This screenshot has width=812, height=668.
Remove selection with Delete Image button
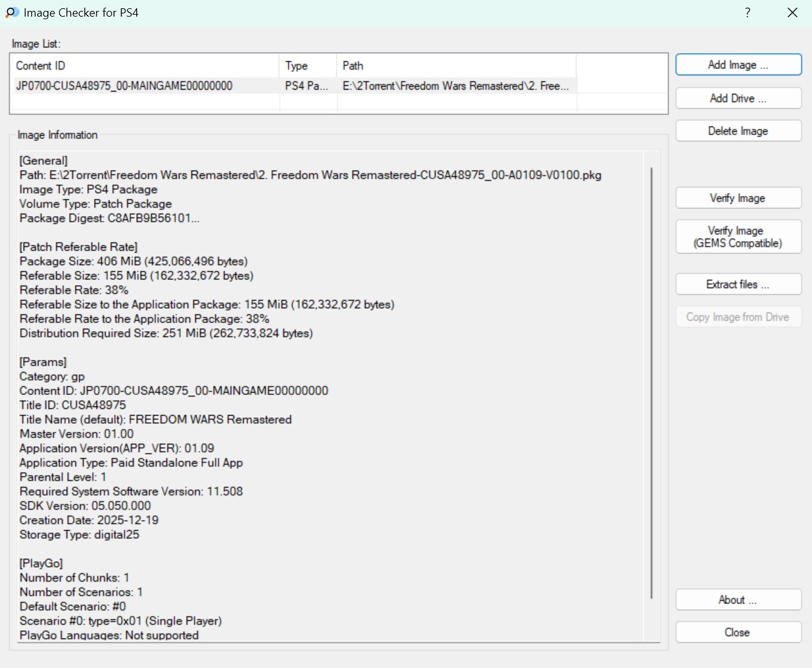(738, 130)
